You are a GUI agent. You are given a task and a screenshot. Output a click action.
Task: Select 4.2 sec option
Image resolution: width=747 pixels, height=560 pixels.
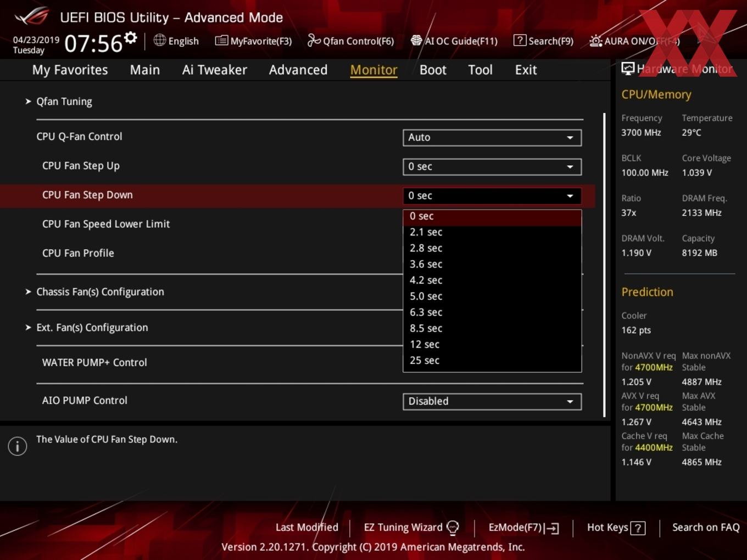tap(492, 280)
